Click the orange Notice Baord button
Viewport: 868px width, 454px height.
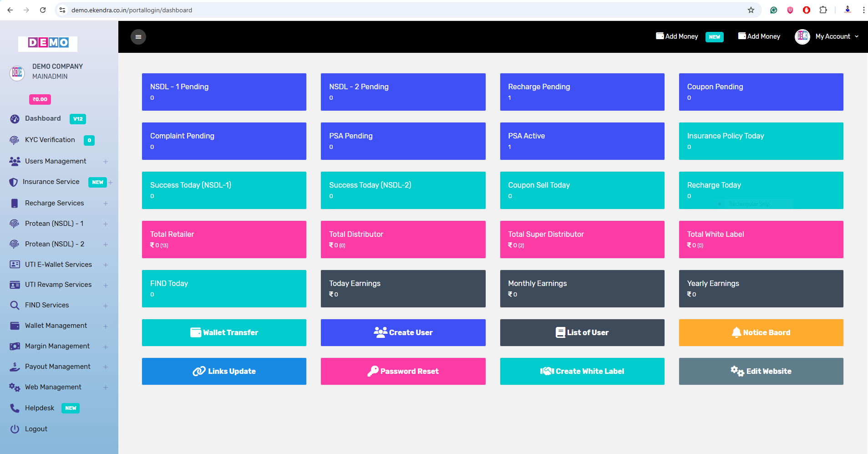pyautogui.click(x=761, y=332)
